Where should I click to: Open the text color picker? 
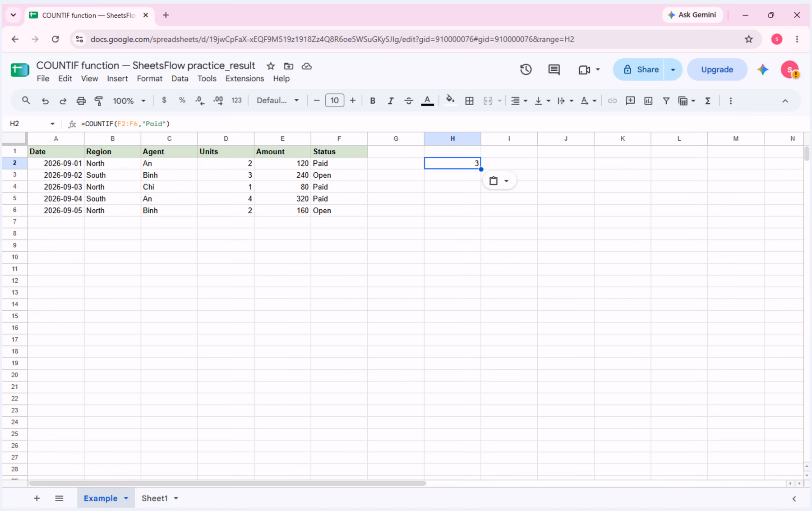(427, 101)
